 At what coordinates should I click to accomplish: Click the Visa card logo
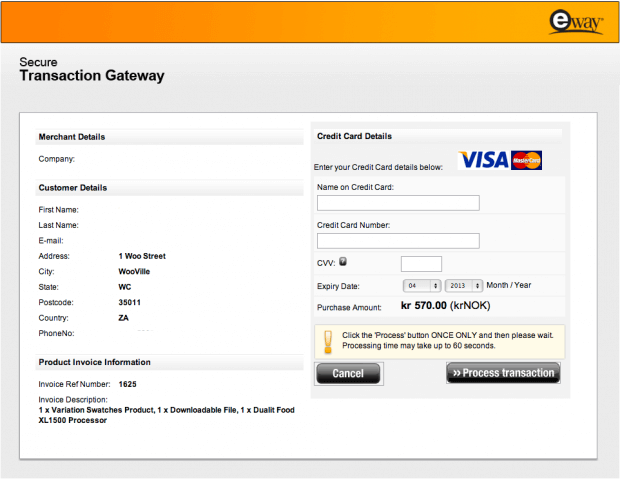pyautogui.click(x=483, y=160)
